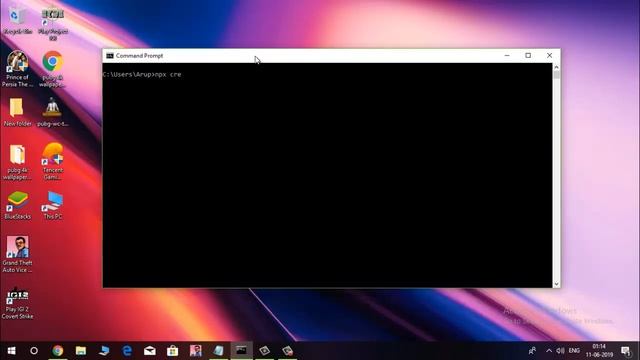Open the notepad-like taskbar app icon
The image size is (640, 360).
[x=219, y=351]
